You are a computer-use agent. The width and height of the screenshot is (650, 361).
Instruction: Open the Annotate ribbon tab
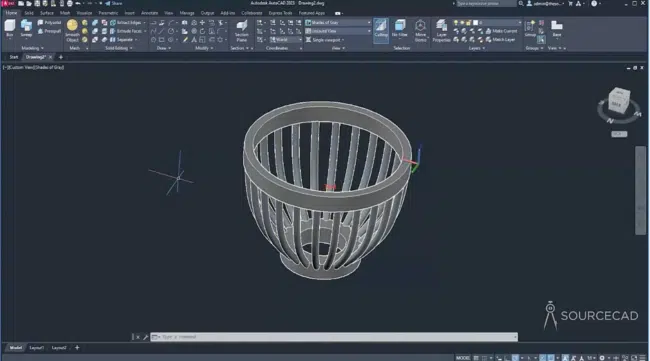[x=149, y=13]
